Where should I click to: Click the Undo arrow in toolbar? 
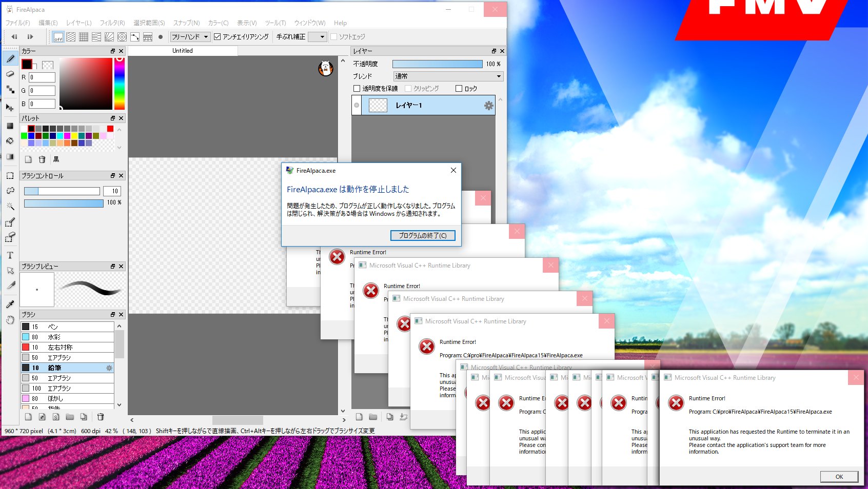14,37
